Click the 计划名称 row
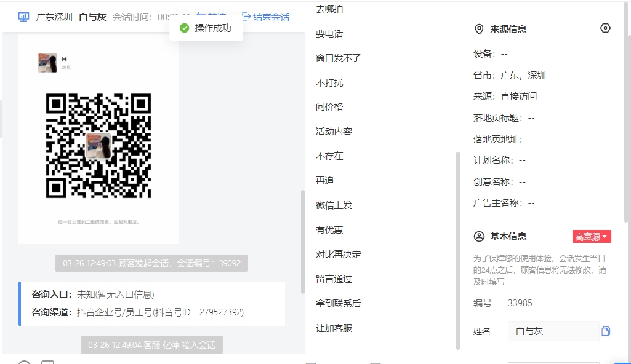Viewport: 631px width, 364px height. tap(499, 160)
